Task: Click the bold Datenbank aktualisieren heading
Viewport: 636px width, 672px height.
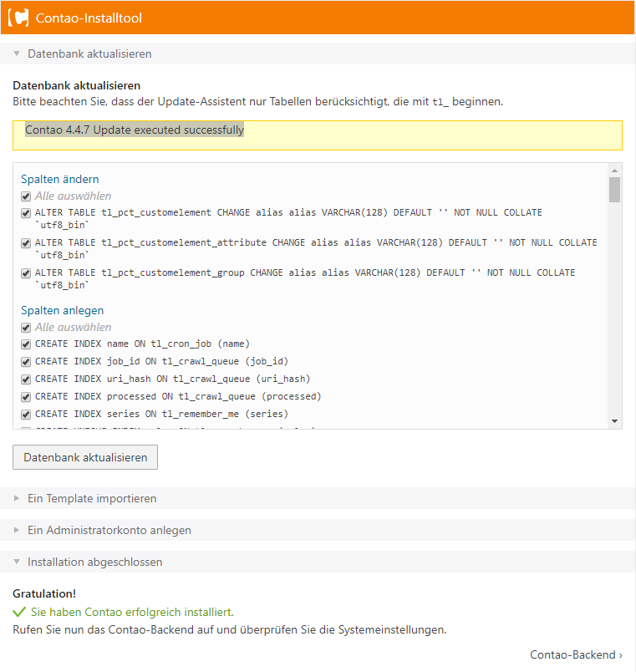Action: [x=77, y=85]
